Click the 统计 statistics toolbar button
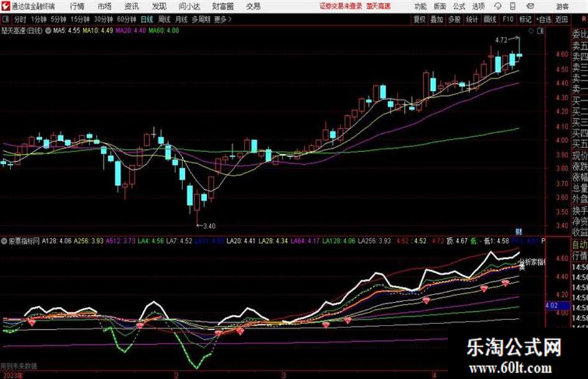 (x=472, y=19)
